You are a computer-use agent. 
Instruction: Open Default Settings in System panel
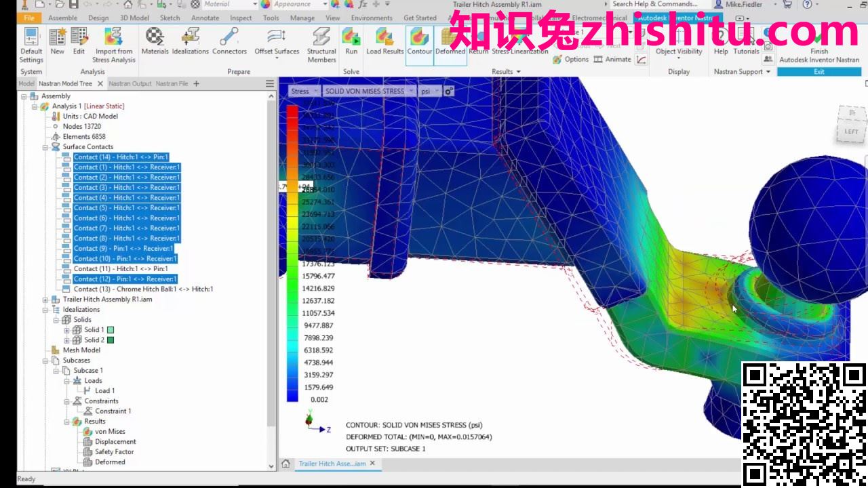(x=31, y=45)
